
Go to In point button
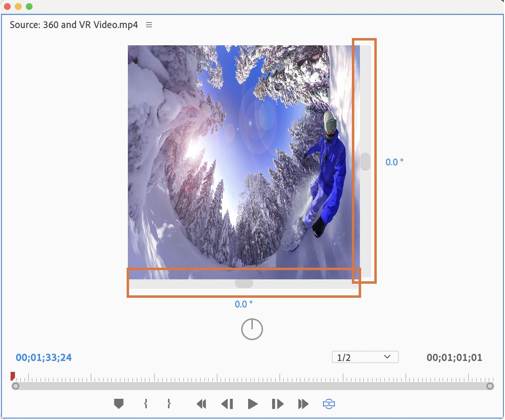201,404
